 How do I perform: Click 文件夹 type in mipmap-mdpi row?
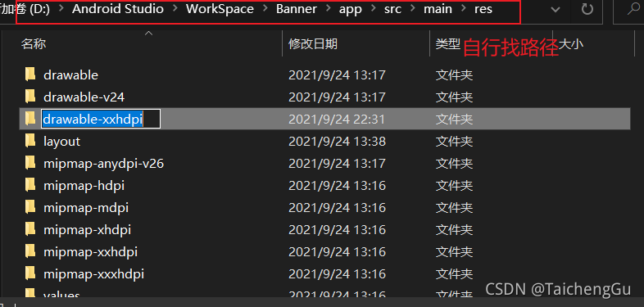pos(454,208)
